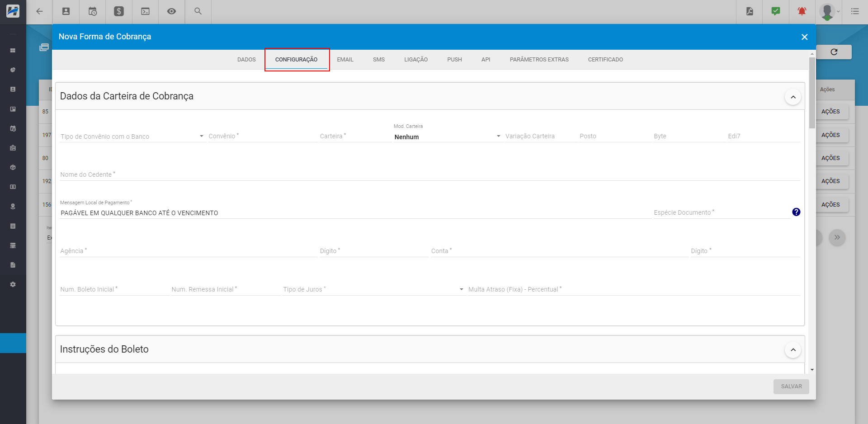868x424 pixels.
Task: Click the double-arrow next page button
Action: click(837, 237)
